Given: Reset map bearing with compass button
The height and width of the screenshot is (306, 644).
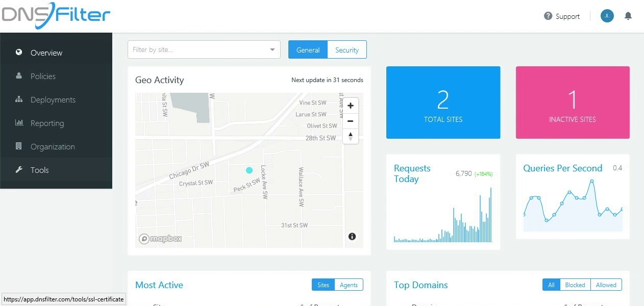Looking at the screenshot, I should (x=351, y=136).
